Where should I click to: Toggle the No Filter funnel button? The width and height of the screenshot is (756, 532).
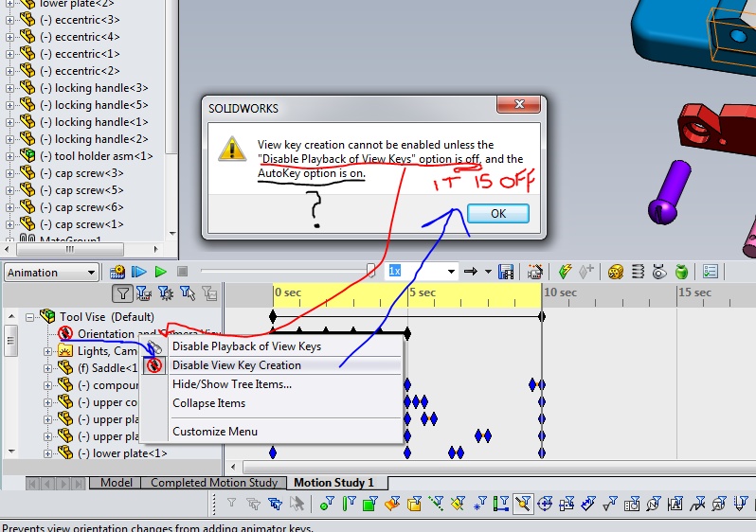[x=122, y=293]
